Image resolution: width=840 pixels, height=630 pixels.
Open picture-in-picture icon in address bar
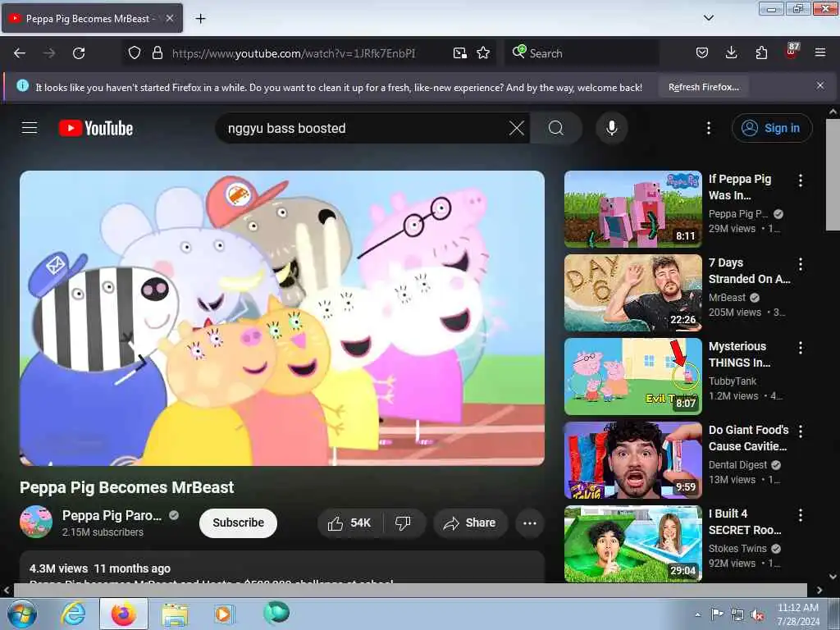click(x=459, y=53)
